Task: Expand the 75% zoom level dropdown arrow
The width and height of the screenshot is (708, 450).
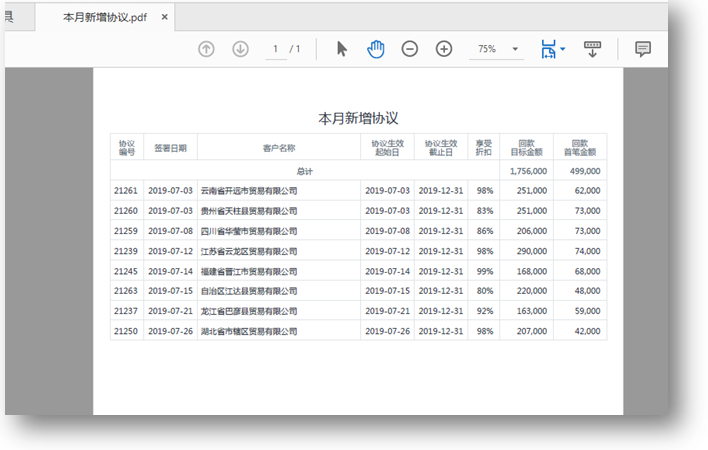Action: [x=515, y=49]
